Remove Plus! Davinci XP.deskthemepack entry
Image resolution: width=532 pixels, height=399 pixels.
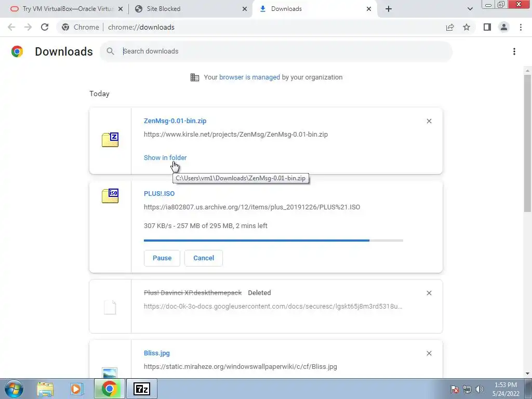(x=429, y=293)
